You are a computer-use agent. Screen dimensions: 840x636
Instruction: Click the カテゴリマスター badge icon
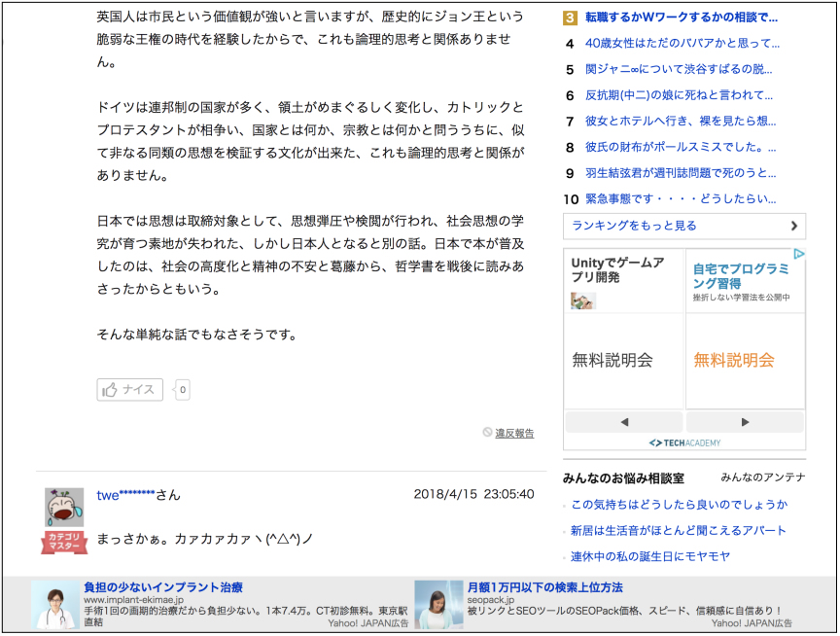(64, 542)
